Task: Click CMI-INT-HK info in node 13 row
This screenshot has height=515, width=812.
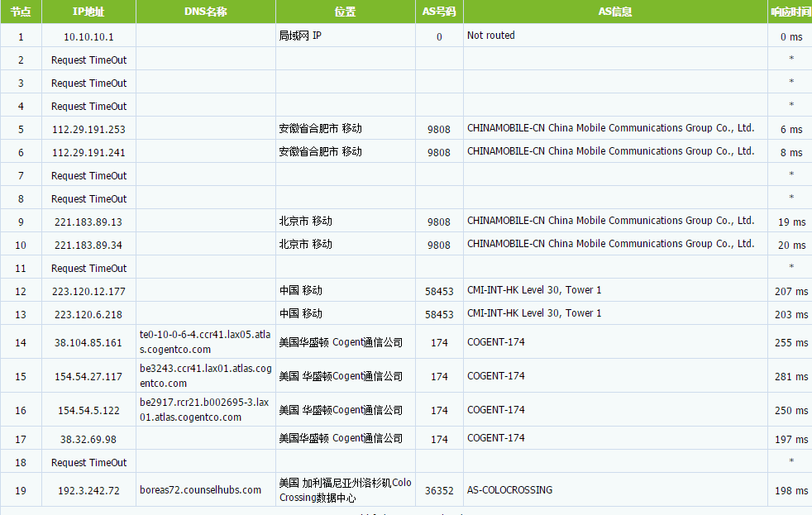Action: click(534, 313)
